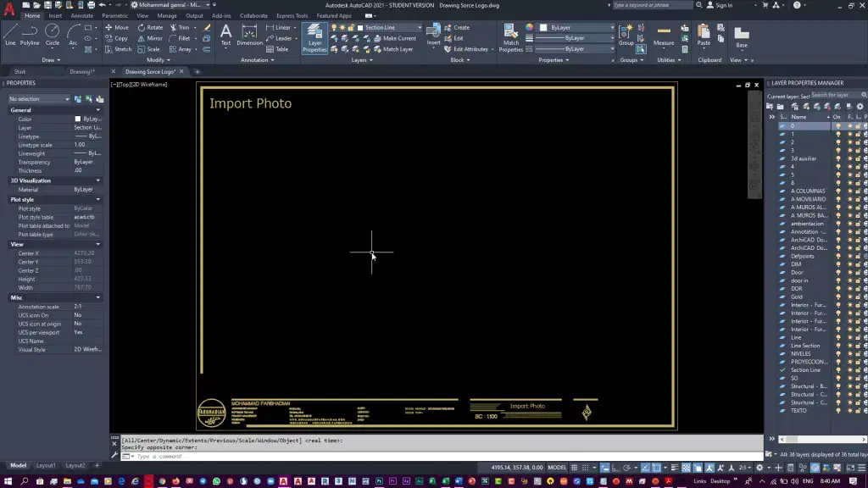Switch to the Annotate ribbon tab
The image size is (868, 488).
(82, 15)
